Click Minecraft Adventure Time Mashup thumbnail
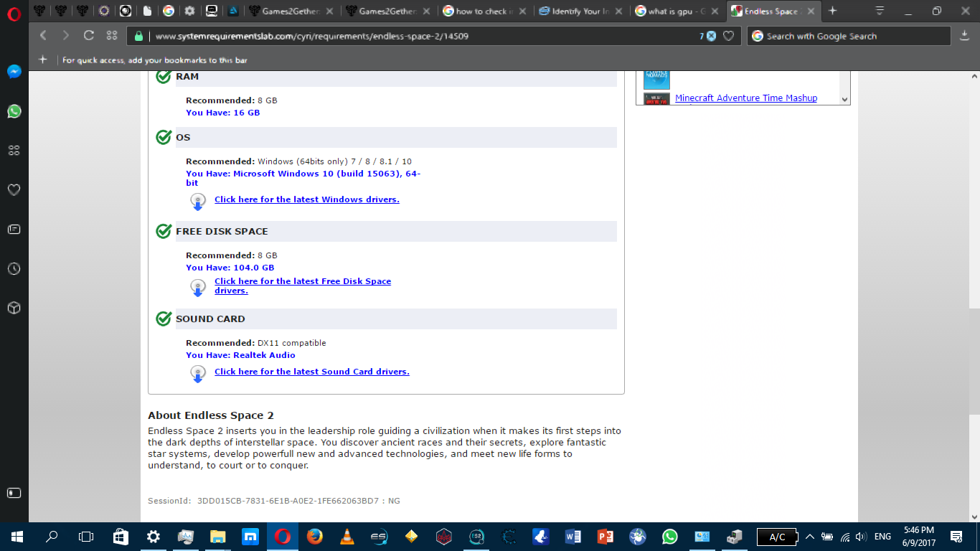980x551 pixels. (656, 99)
